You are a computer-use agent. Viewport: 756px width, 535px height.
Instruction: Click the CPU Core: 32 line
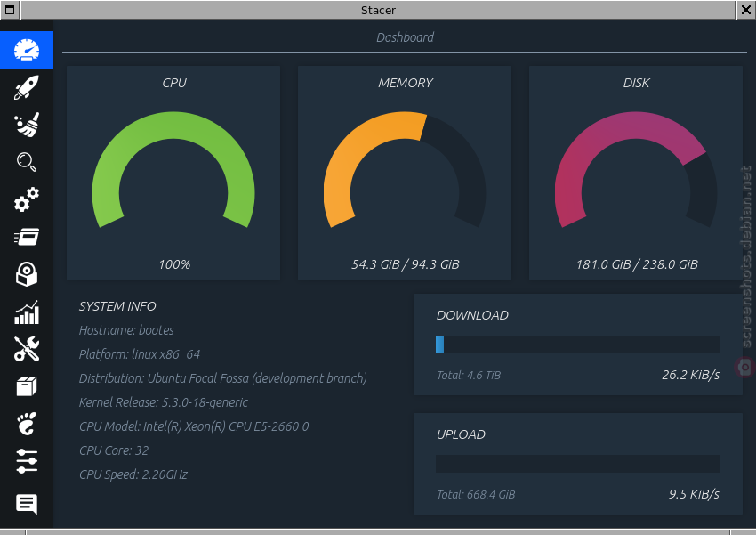tap(114, 450)
